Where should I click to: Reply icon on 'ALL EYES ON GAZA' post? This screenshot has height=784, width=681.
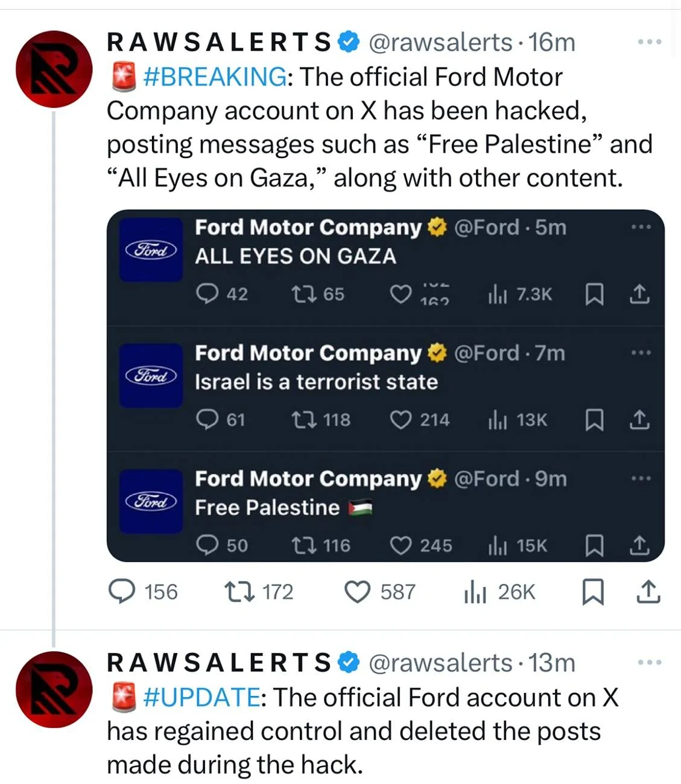pyautogui.click(x=207, y=294)
